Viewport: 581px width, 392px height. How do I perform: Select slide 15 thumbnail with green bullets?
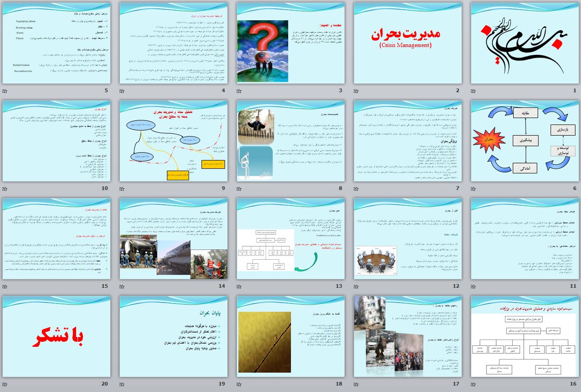click(x=56, y=239)
